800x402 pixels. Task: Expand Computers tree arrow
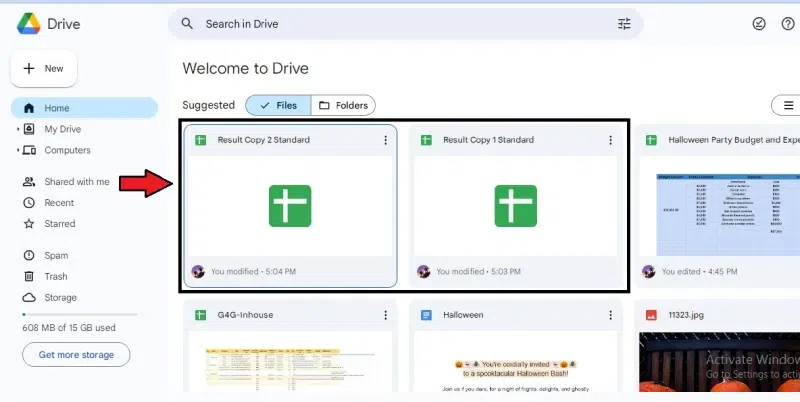coord(18,150)
